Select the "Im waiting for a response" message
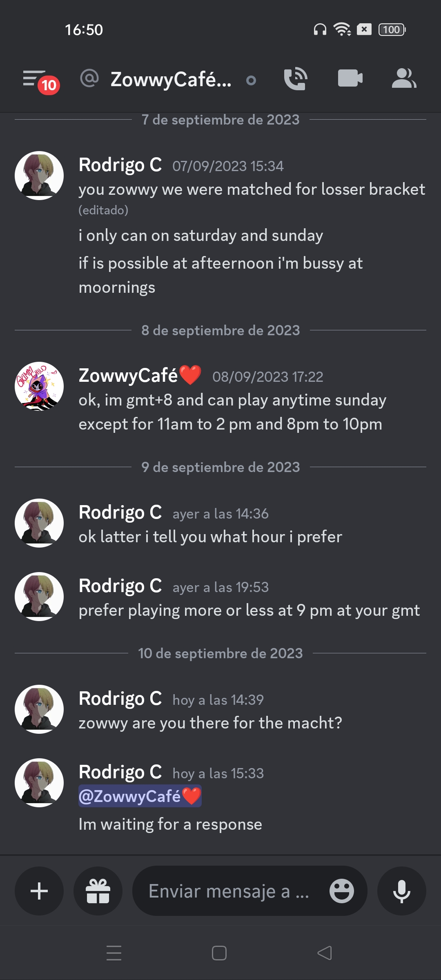The height and width of the screenshot is (980, 441). 170,824
